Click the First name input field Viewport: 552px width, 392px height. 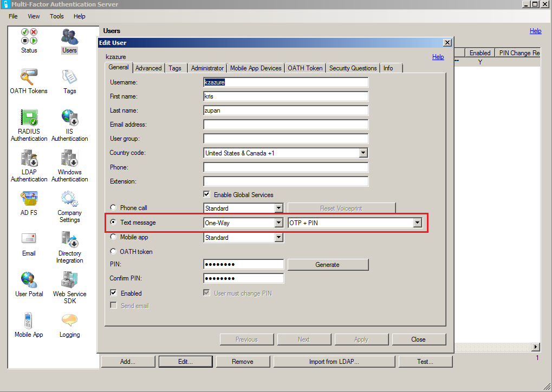(x=286, y=96)
